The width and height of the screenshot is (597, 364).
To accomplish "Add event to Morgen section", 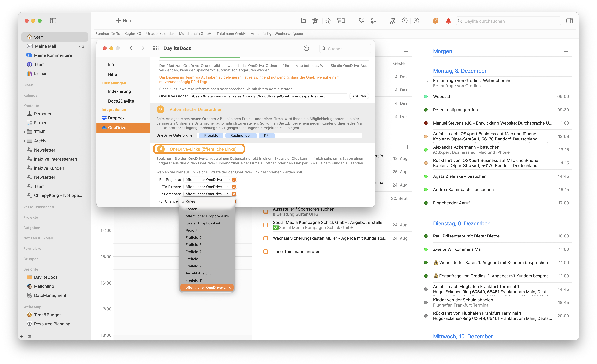I will coord(566,52).
